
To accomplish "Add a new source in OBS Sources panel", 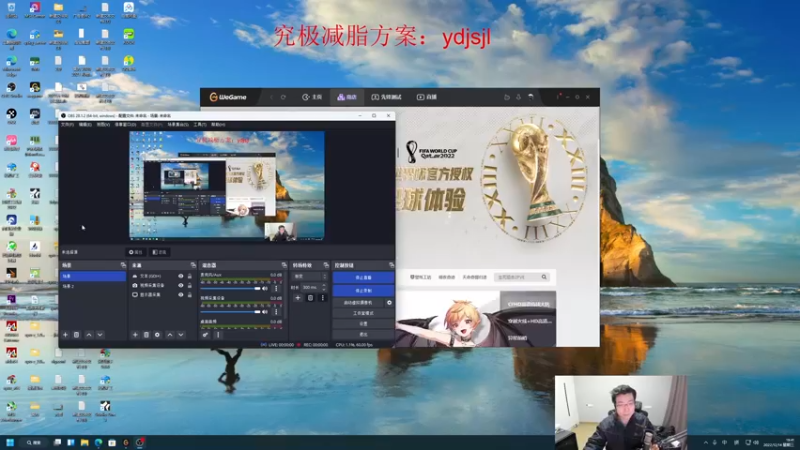I will pyautogui.click(x=135, y=335).
